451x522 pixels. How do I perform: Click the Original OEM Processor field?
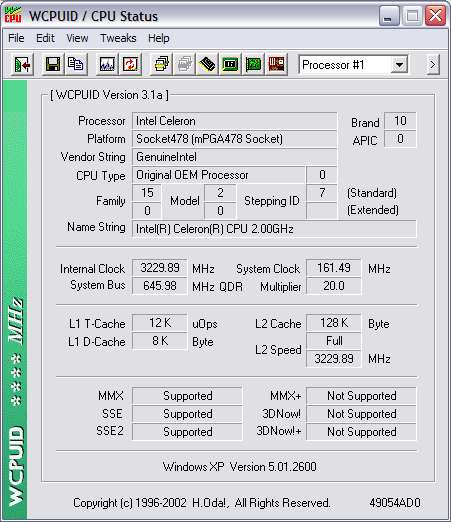(219, 175)
